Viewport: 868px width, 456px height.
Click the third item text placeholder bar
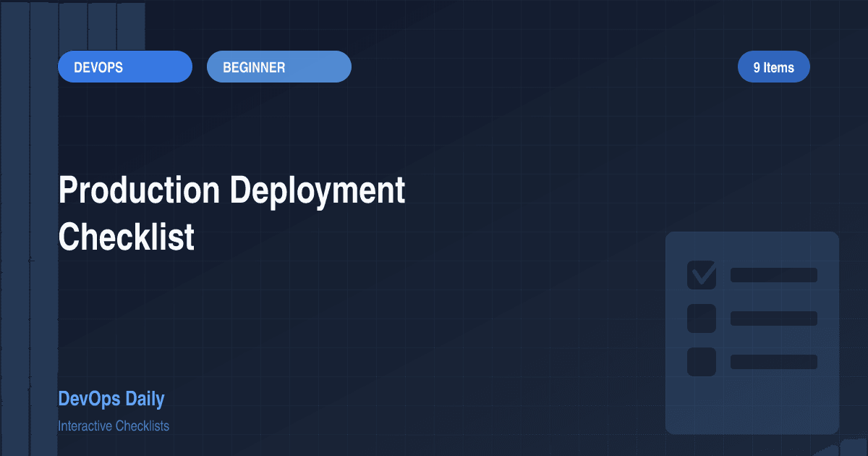[x=773, y=362]
